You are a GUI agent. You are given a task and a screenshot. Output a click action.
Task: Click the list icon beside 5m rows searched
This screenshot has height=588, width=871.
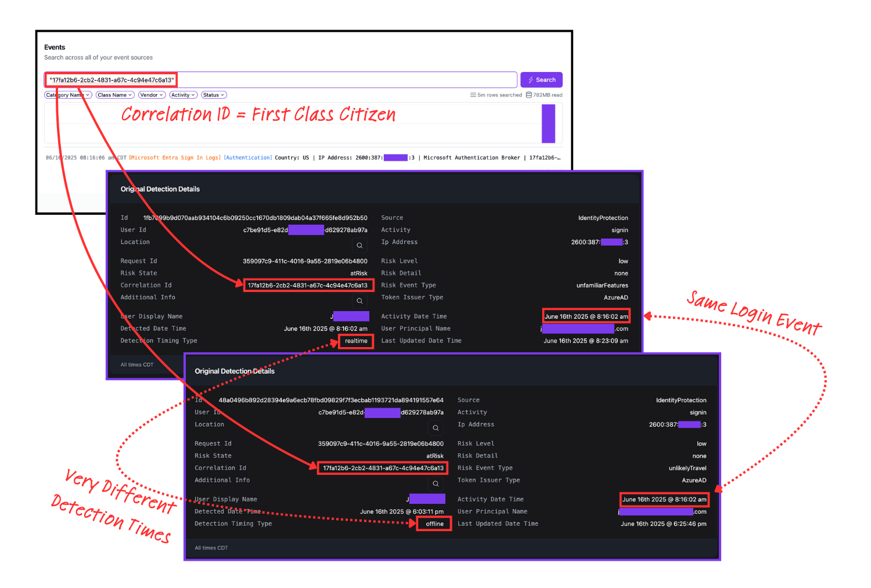[x=473, y=95]
